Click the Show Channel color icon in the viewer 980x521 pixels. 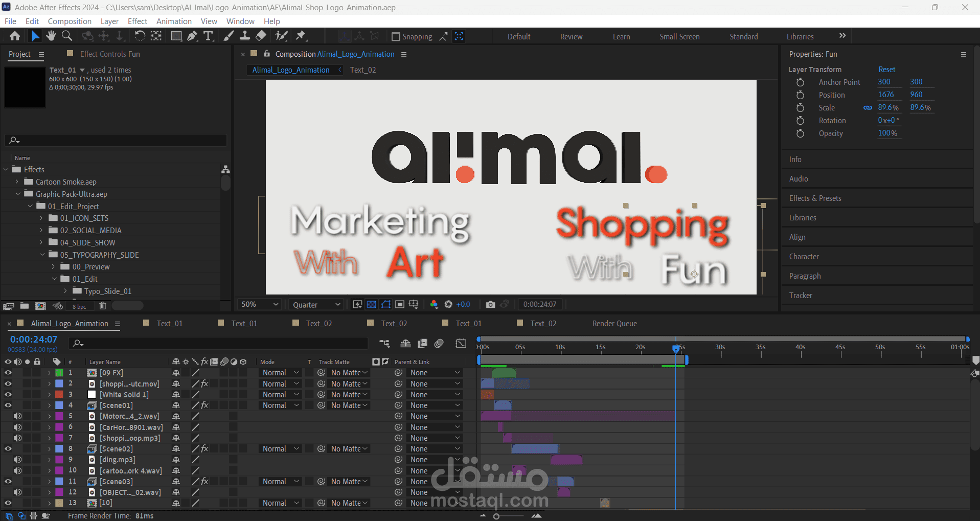[434, 304]
